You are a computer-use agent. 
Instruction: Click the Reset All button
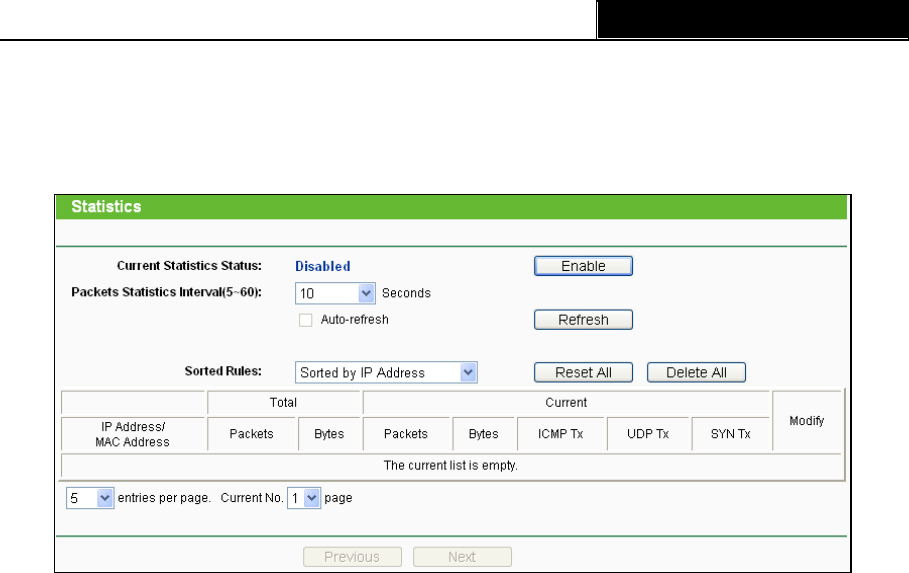(x=583, y=372)
